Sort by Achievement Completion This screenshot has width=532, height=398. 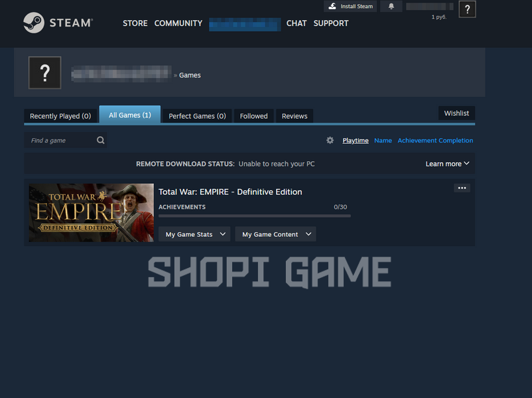coord(435,141)
